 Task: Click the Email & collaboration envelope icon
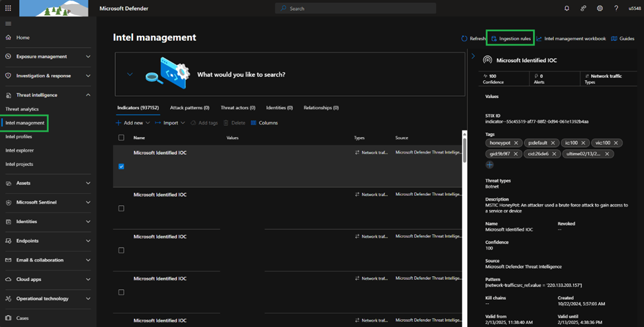8,260
